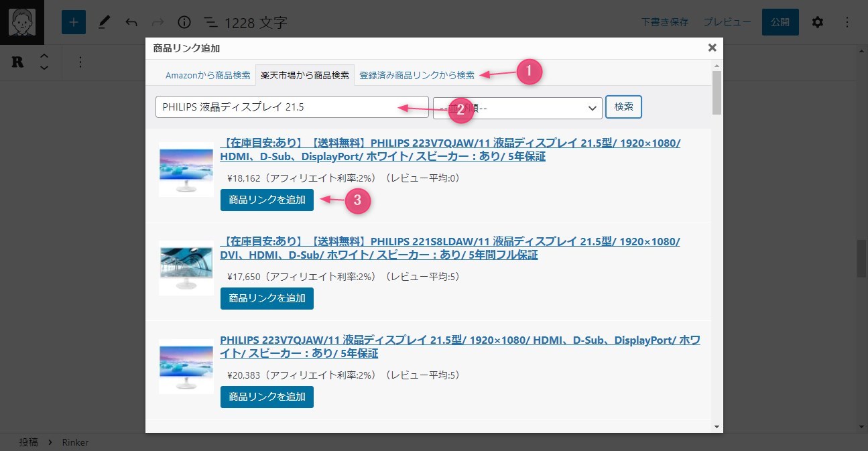Click the 検索 search button
Screen dimensions: 868x451
(x=623, y=107)
